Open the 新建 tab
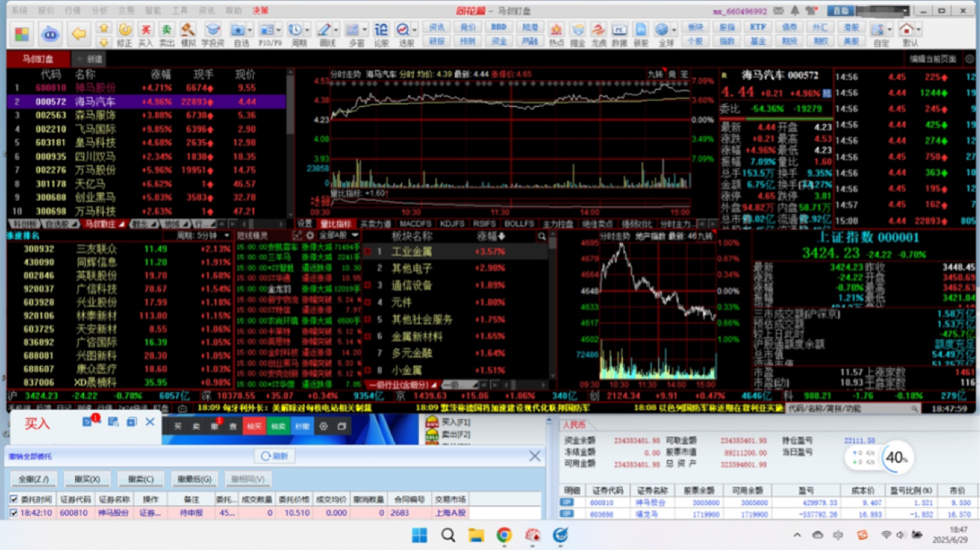The image size is (980, 550). (x=91, y=59)
